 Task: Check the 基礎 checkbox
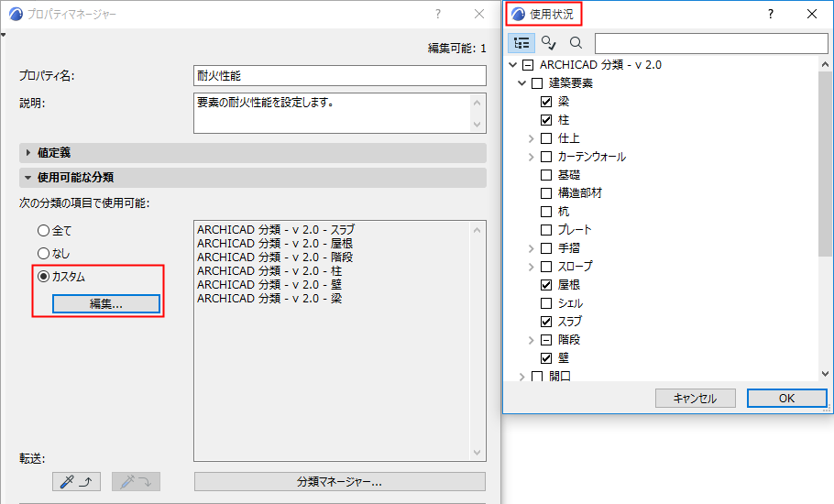(x=546, y=175)
